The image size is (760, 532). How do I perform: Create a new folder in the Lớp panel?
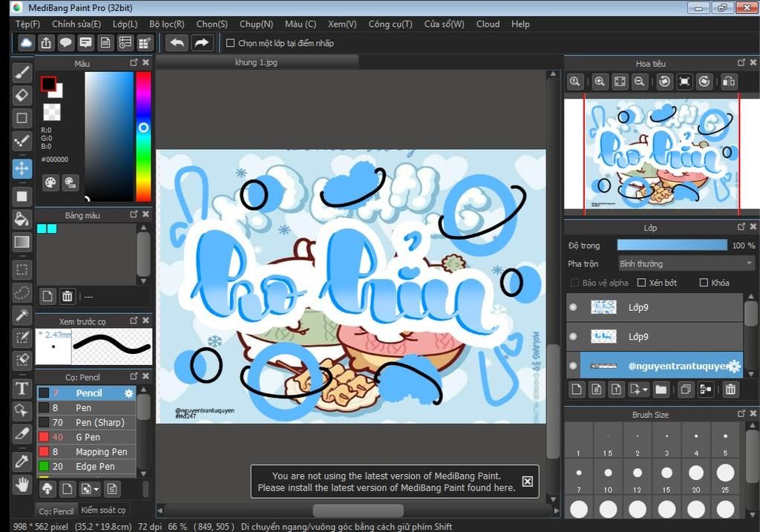pos(661,389)
